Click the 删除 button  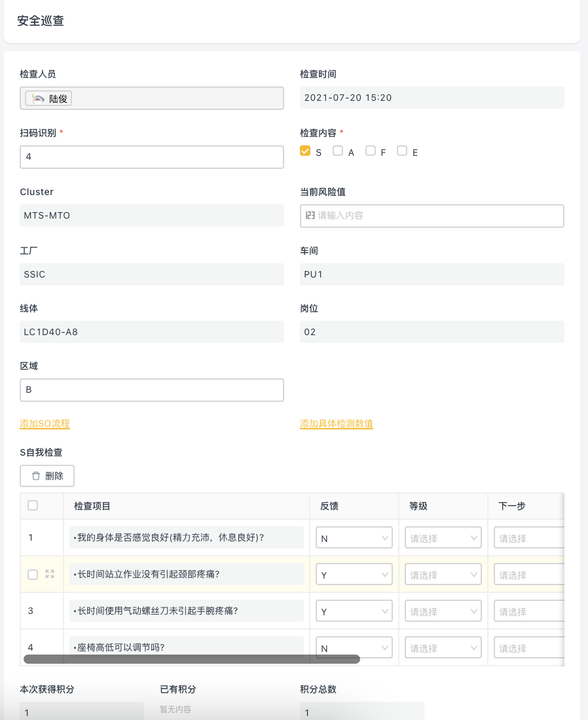tap(47, 476)
